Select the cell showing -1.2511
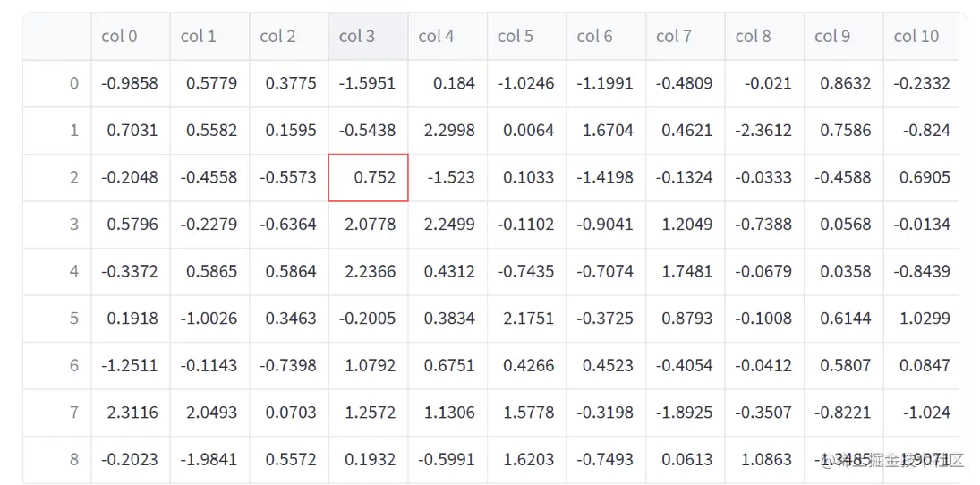Image resolution: width=980 pixels, height=485 pixels. (x=131, y=366)
